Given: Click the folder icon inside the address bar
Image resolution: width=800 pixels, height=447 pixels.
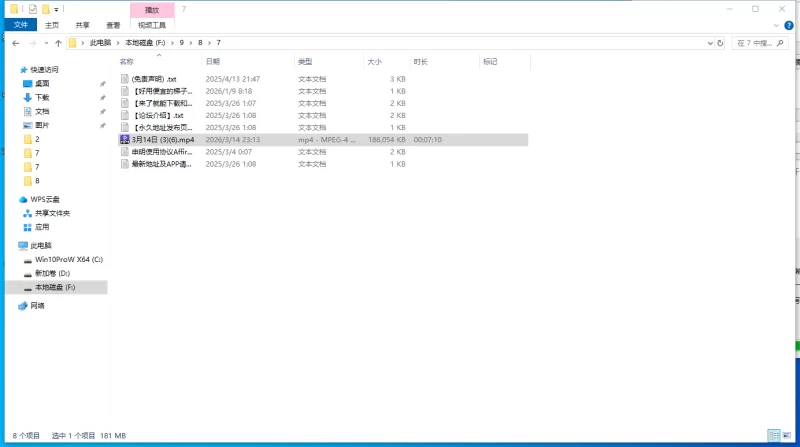Looking at the screenshot, I should pyautogui.click(x=72, y=43).
